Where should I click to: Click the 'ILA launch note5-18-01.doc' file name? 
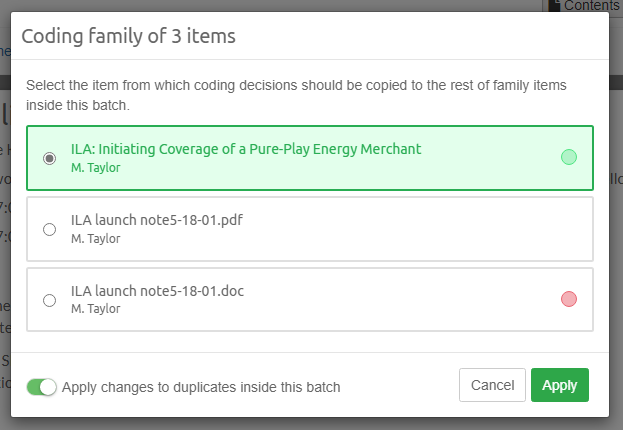pyautogui.click(x=158, y=291)
